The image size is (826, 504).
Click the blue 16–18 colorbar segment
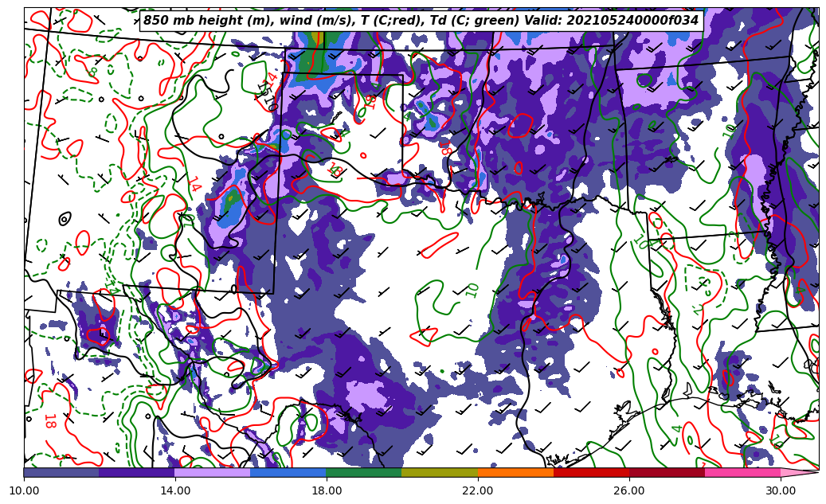(x=288, y=472)
